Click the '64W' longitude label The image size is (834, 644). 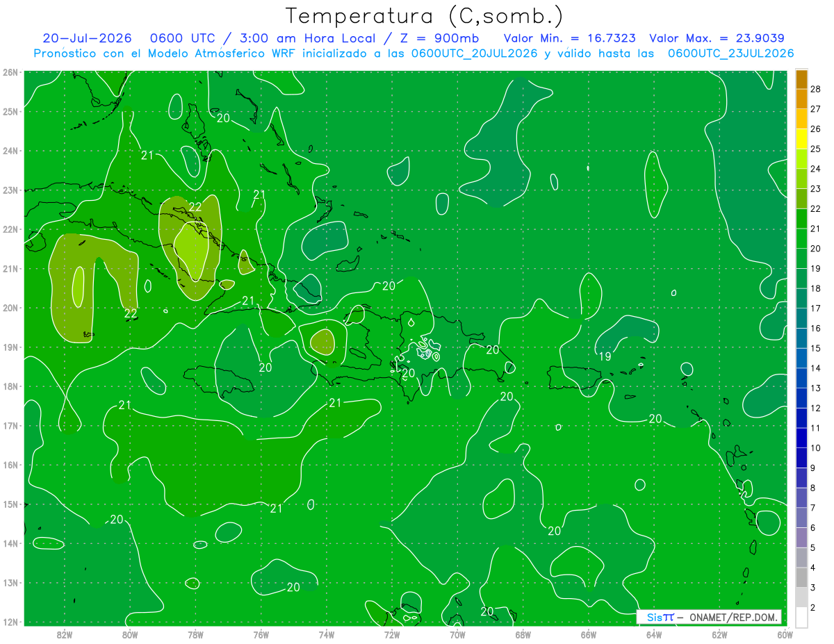tap(654, 634)
